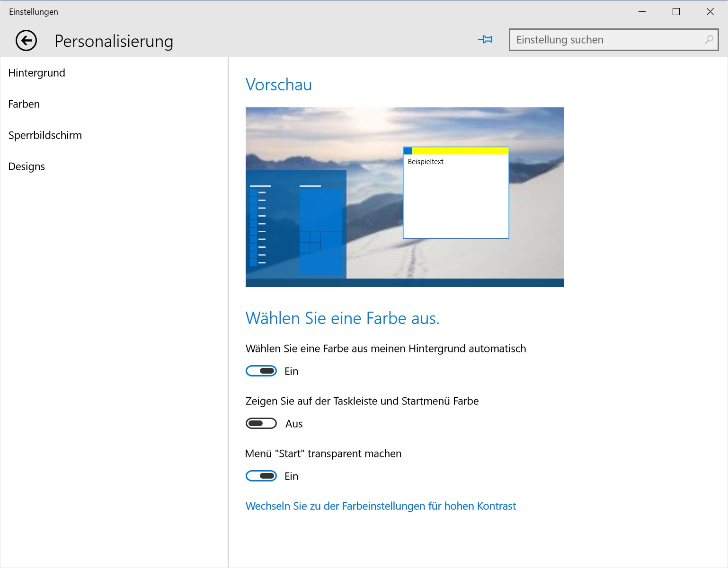Select Farben in the sidebar
The height and width of the screenshot is (568, 728).
(24, 104)
